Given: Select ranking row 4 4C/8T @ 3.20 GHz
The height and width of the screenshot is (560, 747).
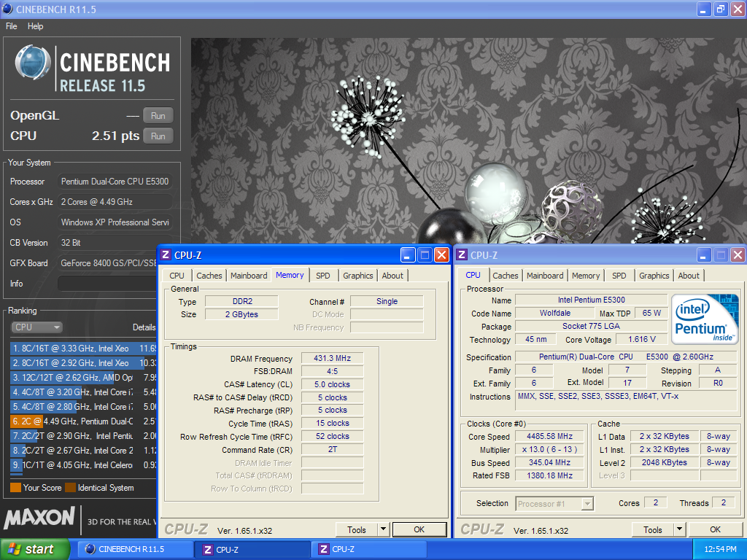Looking at the screenshot, I should coord(83,392).
